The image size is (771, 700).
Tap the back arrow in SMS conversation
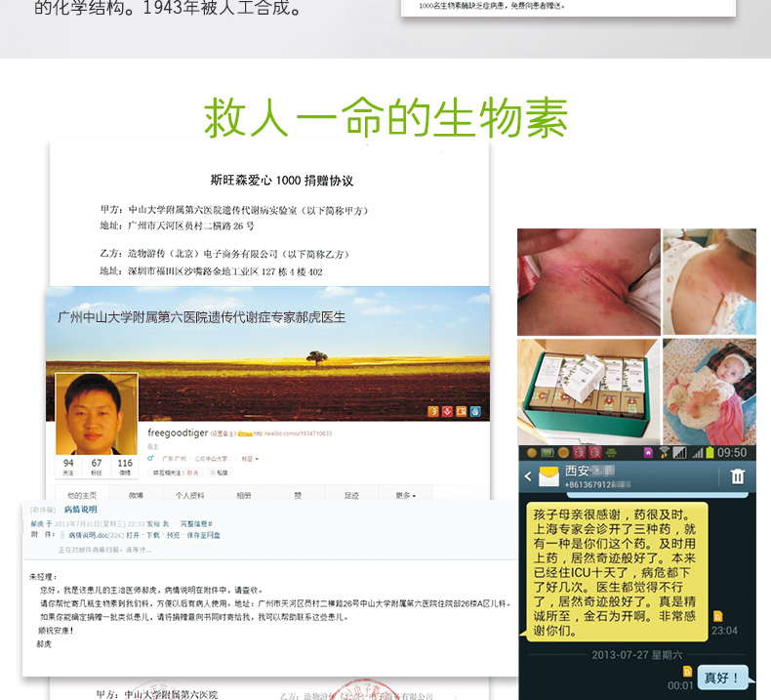tap(528, 476)
